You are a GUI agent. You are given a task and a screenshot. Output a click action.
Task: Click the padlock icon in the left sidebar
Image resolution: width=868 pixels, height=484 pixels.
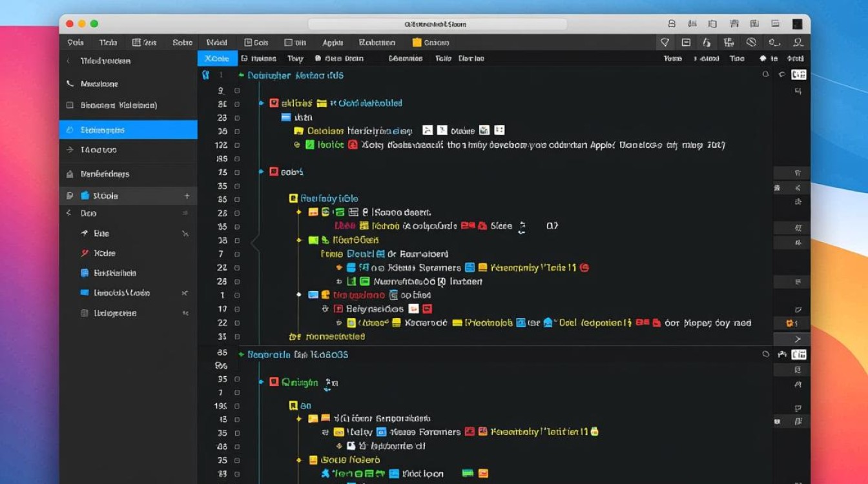[70, 174]
